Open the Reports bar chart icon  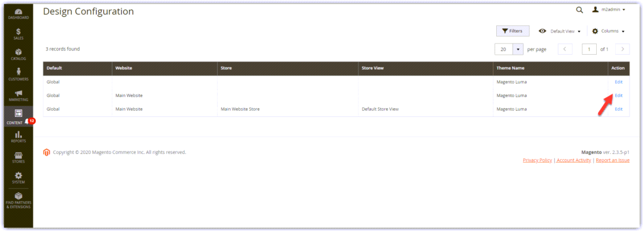pyautogui.click(x=18, y=135)
